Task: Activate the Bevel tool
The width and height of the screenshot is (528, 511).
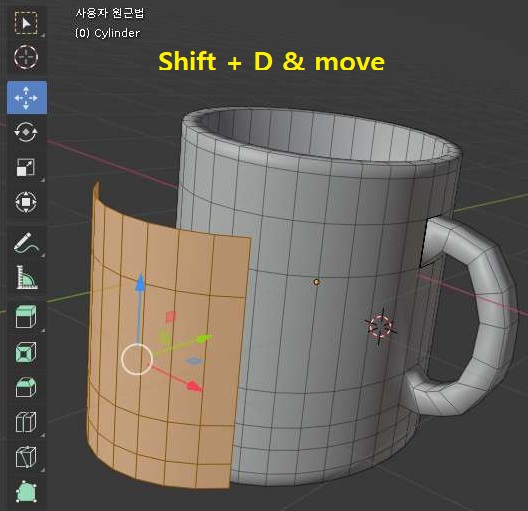Action: (x=26, y=387)
